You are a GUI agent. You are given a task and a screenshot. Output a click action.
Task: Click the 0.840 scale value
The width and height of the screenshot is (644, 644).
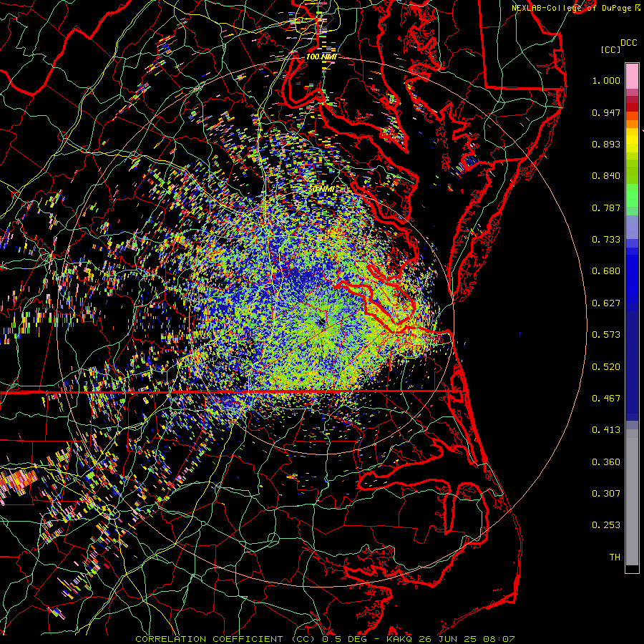pos(606,176)
